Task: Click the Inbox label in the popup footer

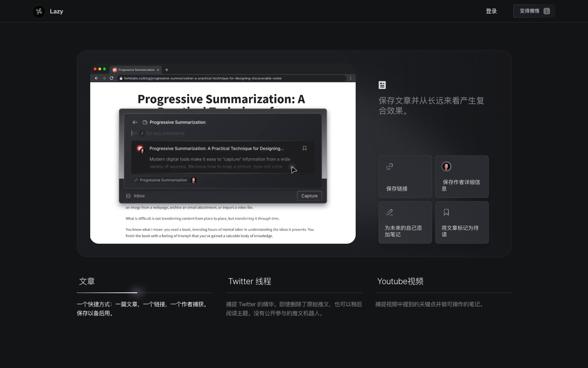Action: [x=139, y=196]
